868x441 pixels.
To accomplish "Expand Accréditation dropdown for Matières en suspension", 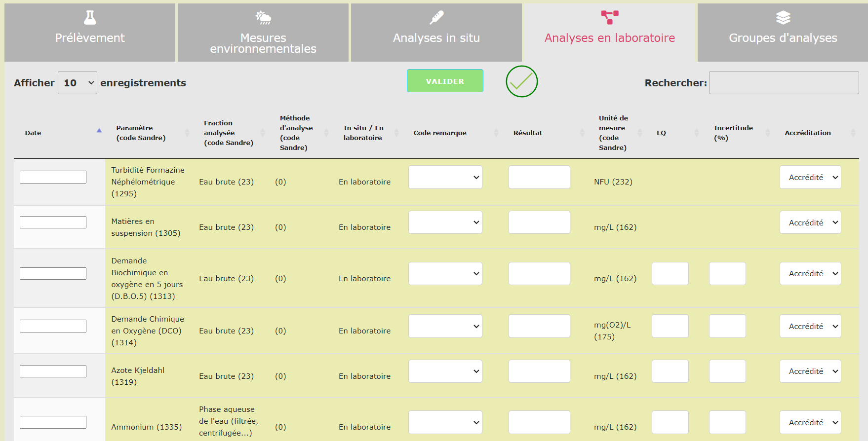I will [810, 222].
